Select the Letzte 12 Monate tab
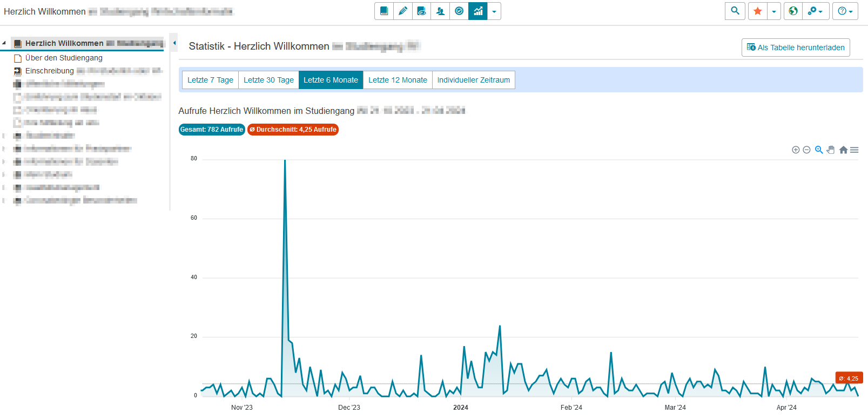Image resolution: width=868 pixels, height=420 pixels. click(x=398, y=80)
